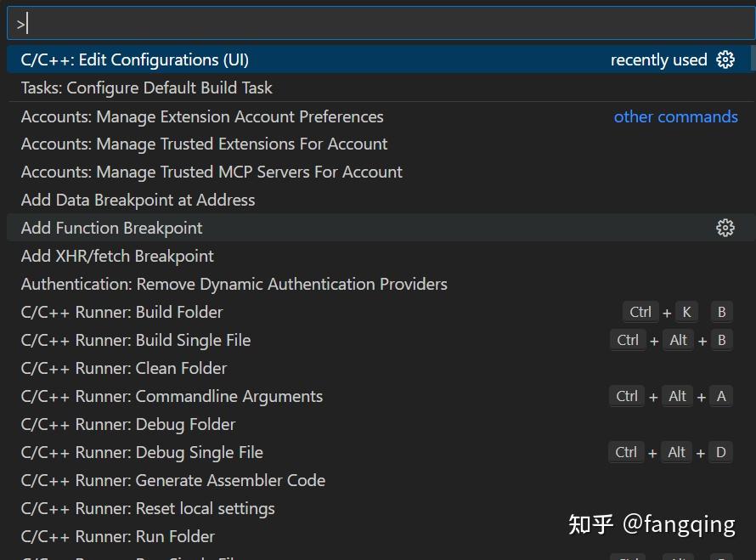Image resolution: width=756 pixels, height=560 pixels.
Task: Select C/C++ Runner: Reset local settings
Action: [x=379, y=508]
